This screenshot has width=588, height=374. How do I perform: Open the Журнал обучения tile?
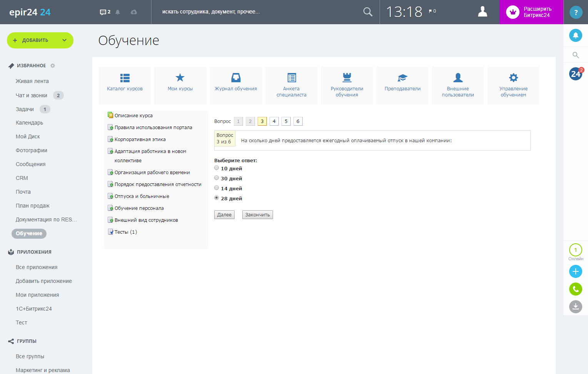point(236,86)
